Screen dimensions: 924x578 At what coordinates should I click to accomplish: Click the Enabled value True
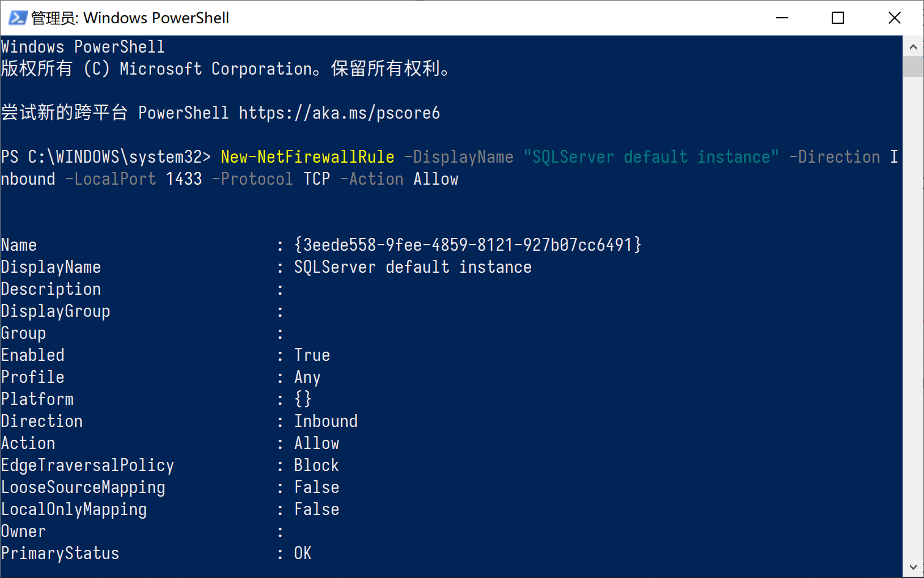[x=312, y=355]
